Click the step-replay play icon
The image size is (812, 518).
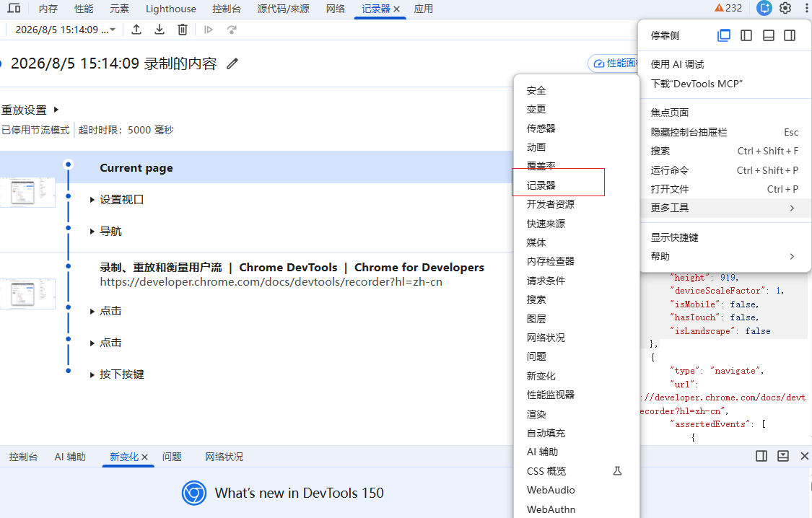(209, 30)
